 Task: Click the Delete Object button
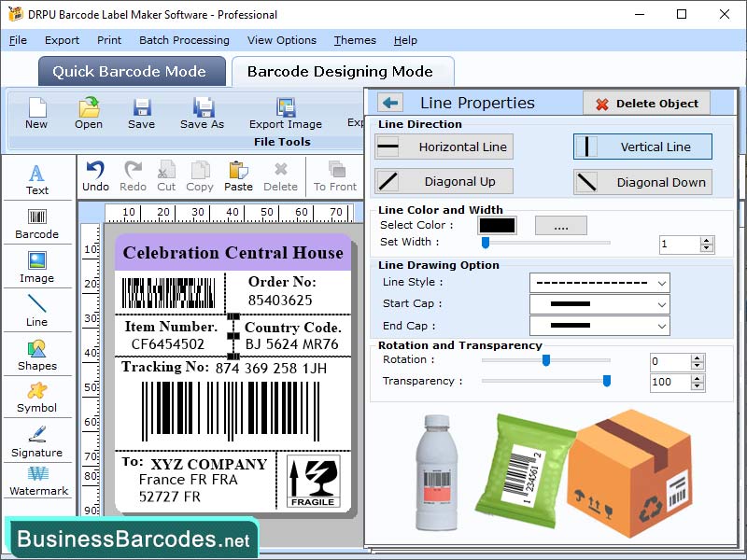tap(646, 103)
